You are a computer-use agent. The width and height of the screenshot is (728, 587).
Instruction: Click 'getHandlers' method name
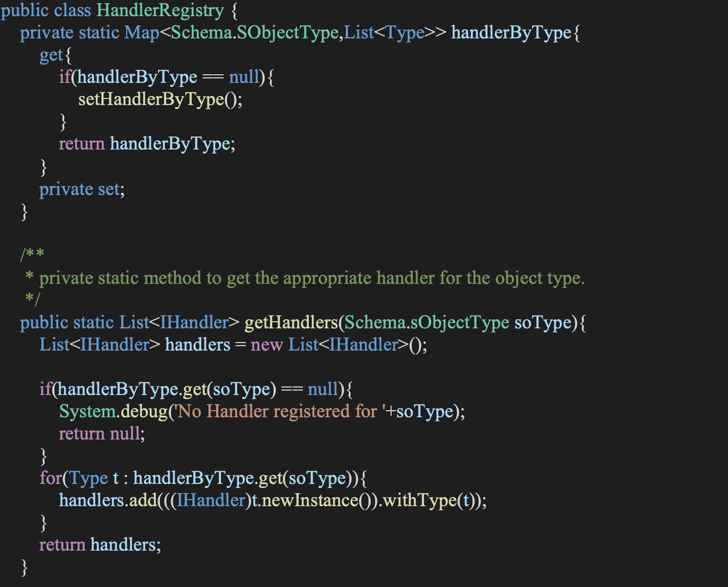point(291,323)
